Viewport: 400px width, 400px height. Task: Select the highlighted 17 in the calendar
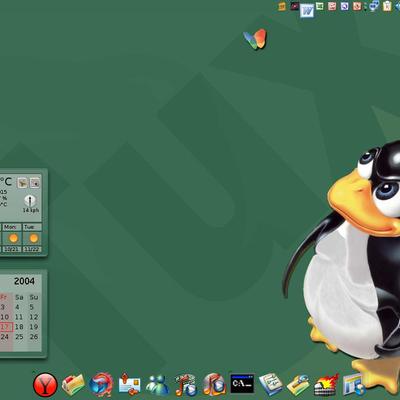coord(5,327)
